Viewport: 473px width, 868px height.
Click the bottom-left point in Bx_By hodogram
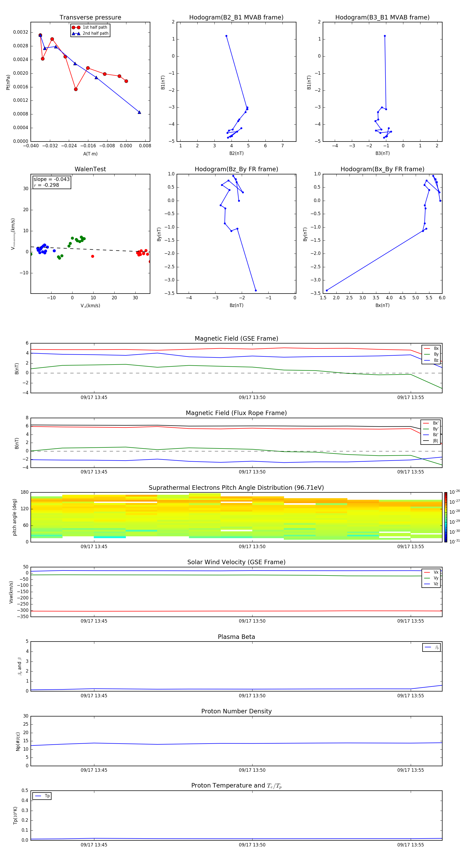click(x=327, y=290)
